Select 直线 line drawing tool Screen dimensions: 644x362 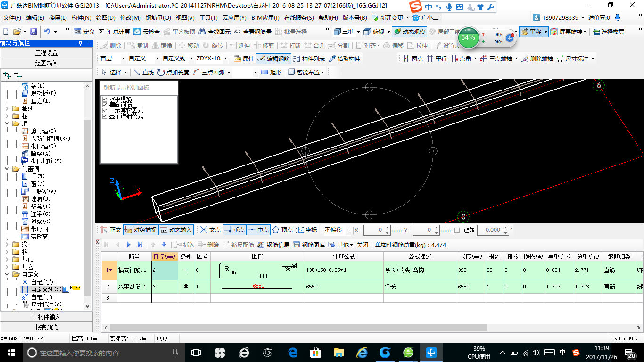(144, 72)
